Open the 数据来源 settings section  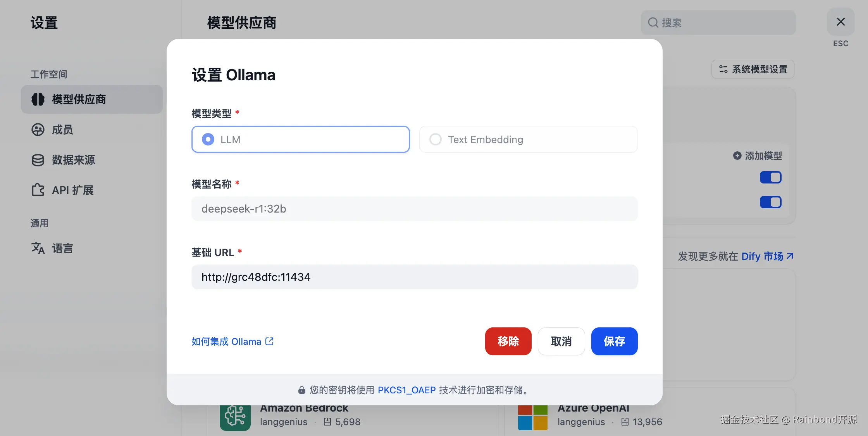click(x=74, y=160)
